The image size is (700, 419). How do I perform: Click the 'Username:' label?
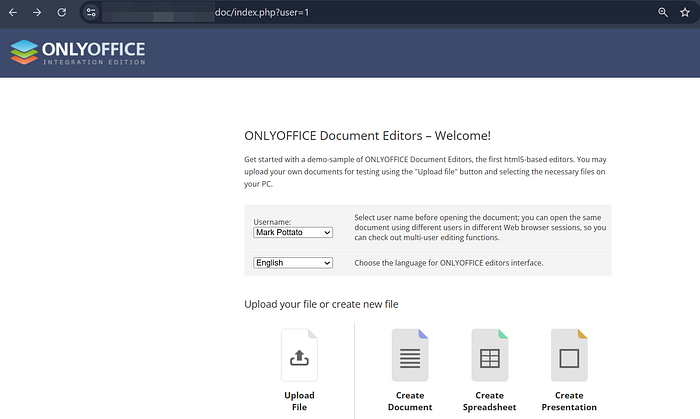(x=272, y=222)
